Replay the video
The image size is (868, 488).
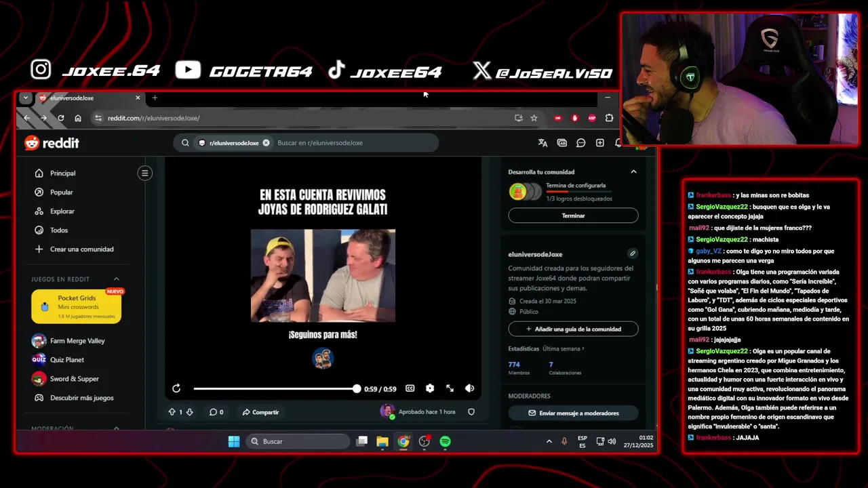click(x=176, y=388)
